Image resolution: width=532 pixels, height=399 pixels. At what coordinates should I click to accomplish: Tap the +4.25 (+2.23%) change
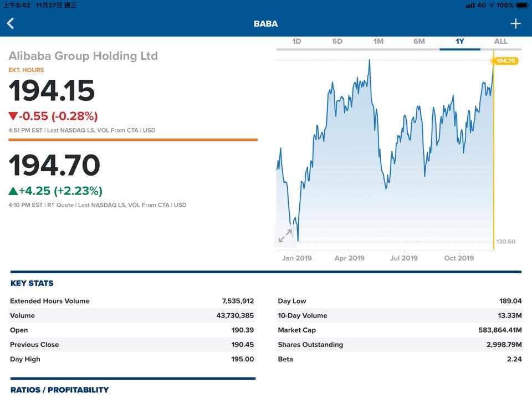coord(60,191)
